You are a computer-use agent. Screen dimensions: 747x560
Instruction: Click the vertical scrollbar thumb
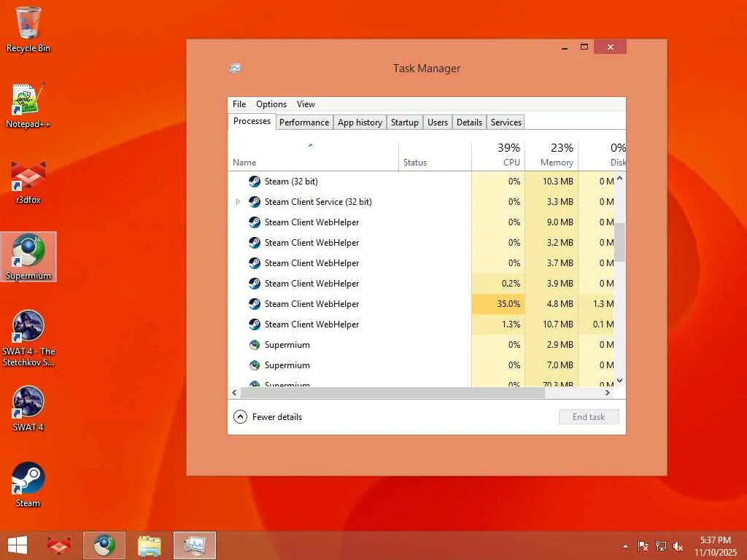tap(619, 242)
